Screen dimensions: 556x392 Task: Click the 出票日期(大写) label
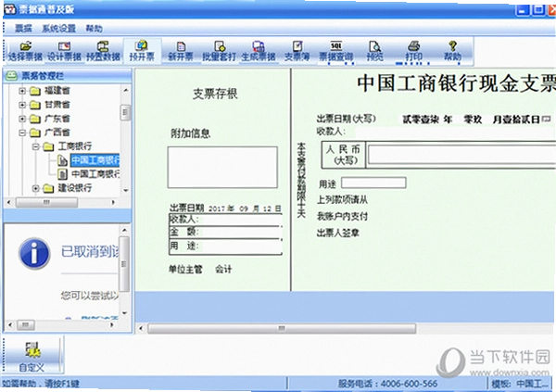click(x=346, y=119)
